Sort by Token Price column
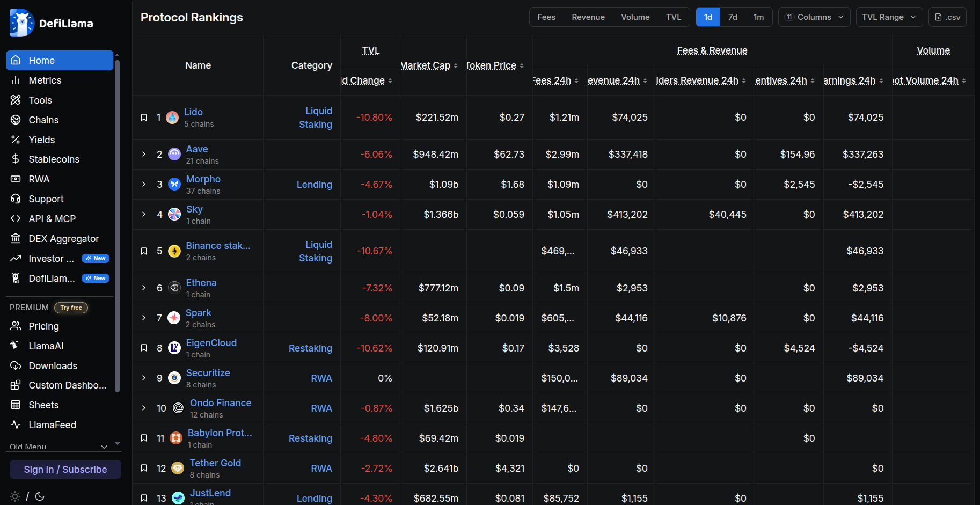The height and width of the screenshot is (505, 980). [x=495, y=65]
